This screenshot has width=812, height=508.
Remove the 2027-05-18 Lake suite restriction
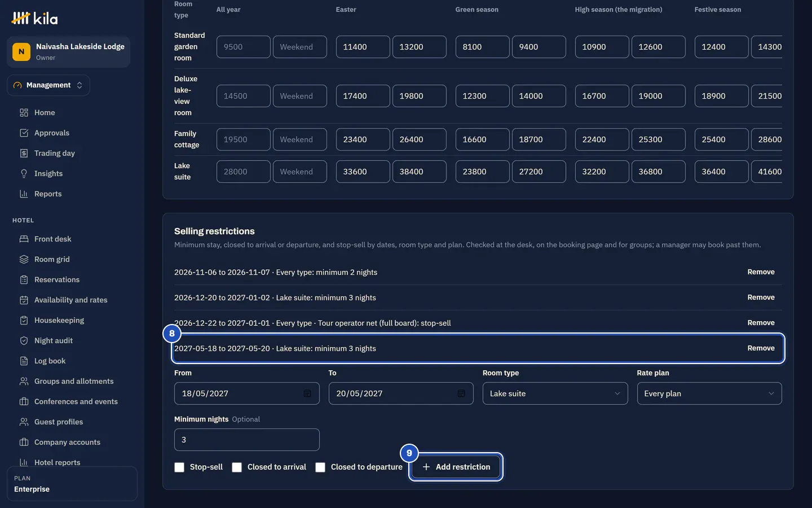point(761,348)
